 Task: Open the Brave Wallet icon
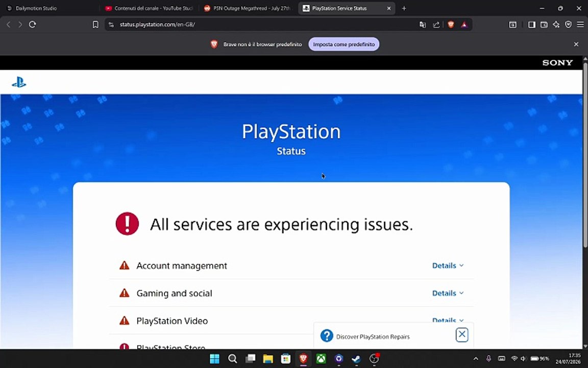pyautogui.click(x=544, y=25)
